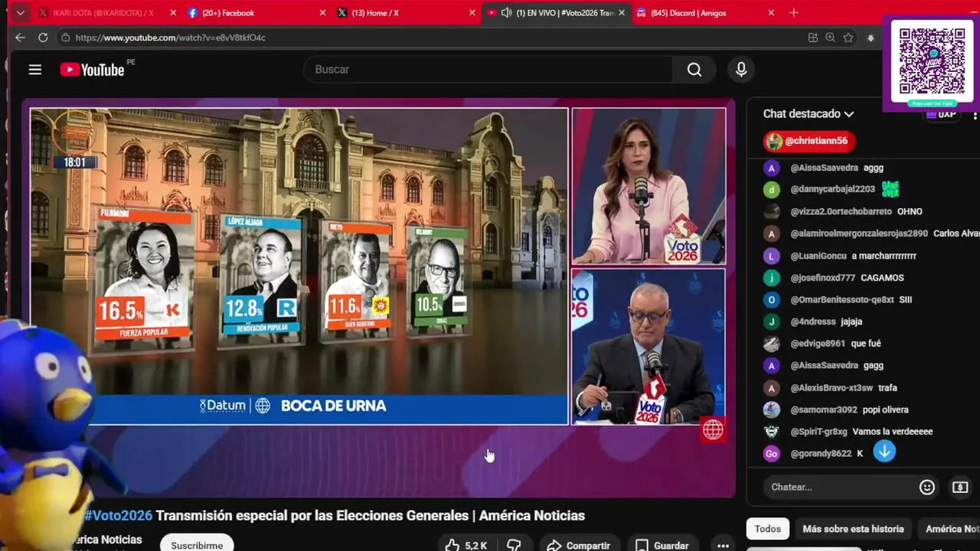Click the address bar URL

[x=170, y=37]
